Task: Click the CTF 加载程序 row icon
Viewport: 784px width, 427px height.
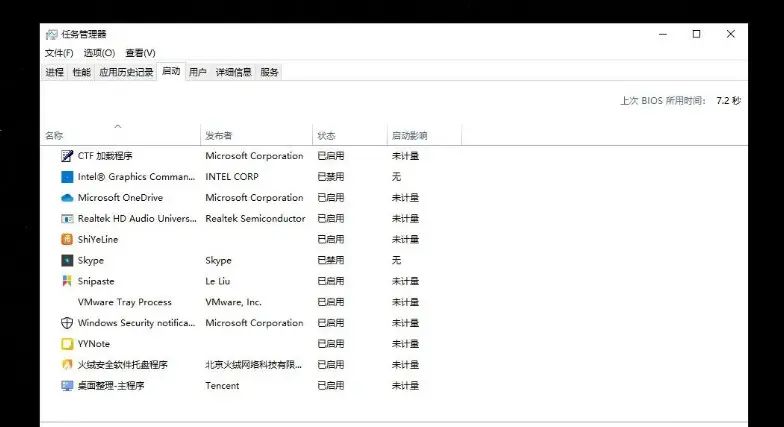Action: tap(66, 156)
